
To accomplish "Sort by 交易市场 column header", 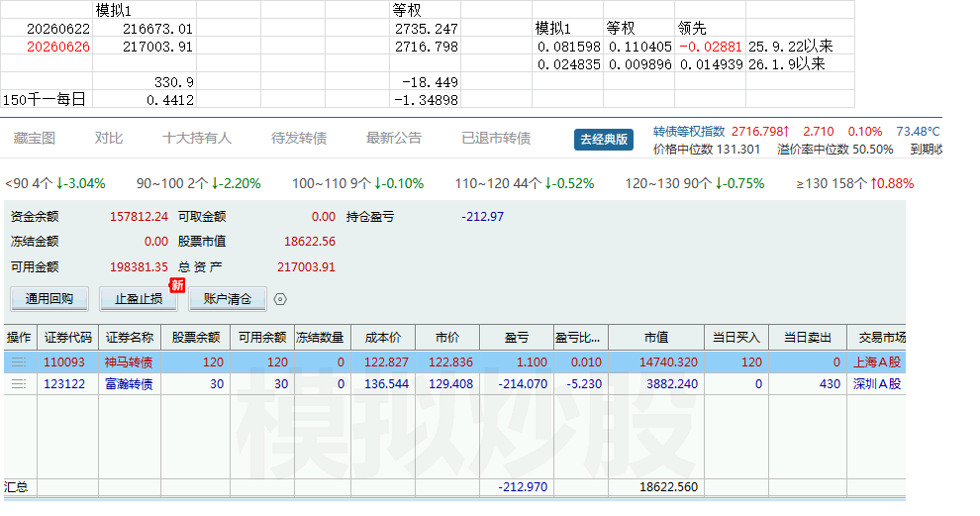I will (x=877, y=338).
